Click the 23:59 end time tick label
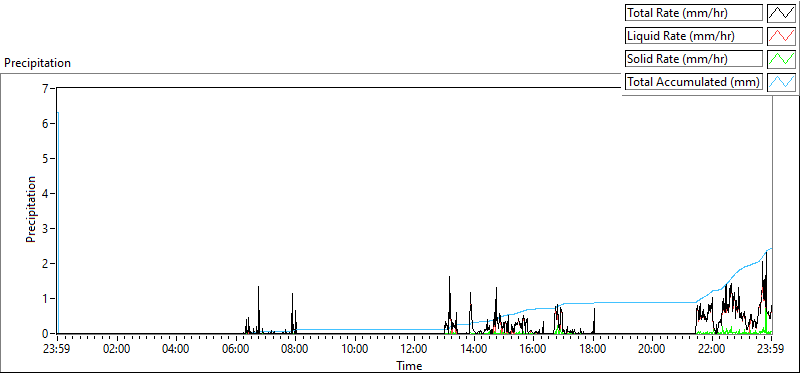The image size is (800, 373). [771, 350]
